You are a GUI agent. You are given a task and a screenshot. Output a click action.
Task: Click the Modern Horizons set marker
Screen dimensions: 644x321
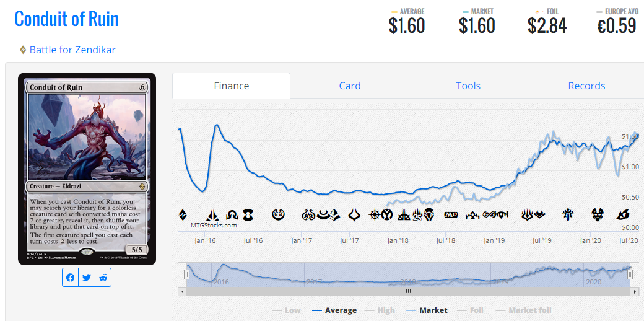540,214
